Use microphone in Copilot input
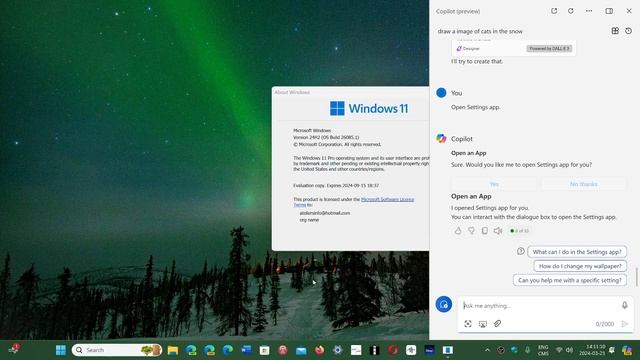Screen dimensions: 640x360 click(x=624, y=305)
